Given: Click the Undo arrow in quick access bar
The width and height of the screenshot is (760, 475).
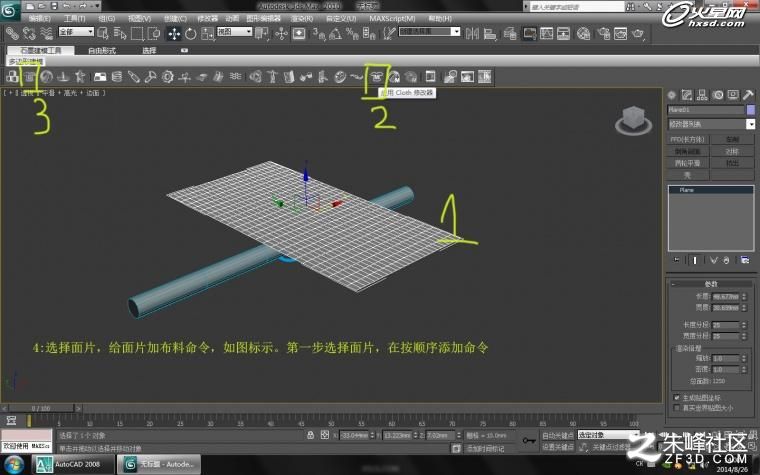Looking at the screenshot, I should [66, 6].
